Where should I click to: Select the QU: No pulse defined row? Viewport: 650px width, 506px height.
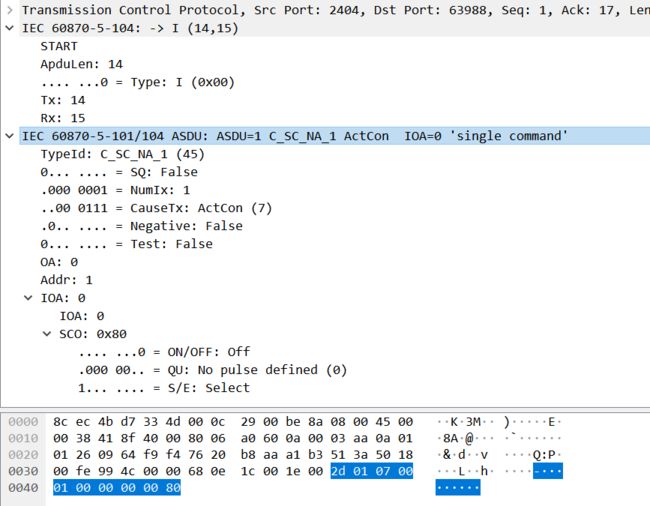pyautogui.click(x=213, y=370)
